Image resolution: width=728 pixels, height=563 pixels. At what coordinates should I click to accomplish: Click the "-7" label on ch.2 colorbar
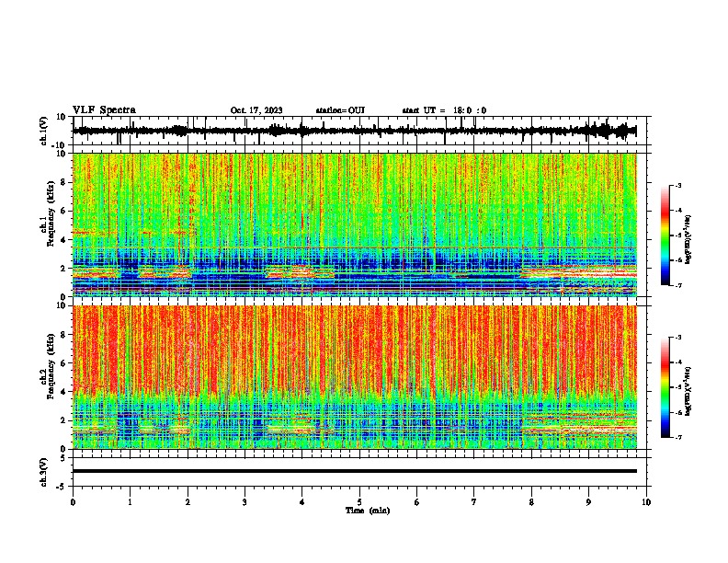tap(677, 437)
